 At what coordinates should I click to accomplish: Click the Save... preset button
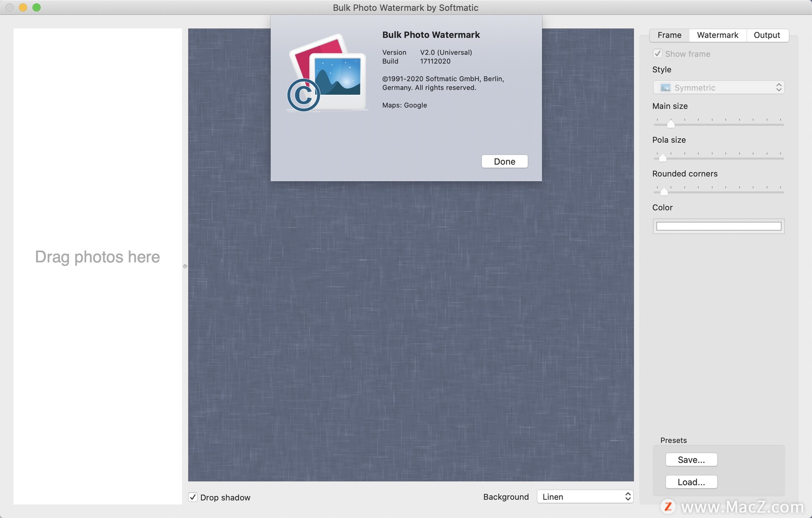[691, 460]
